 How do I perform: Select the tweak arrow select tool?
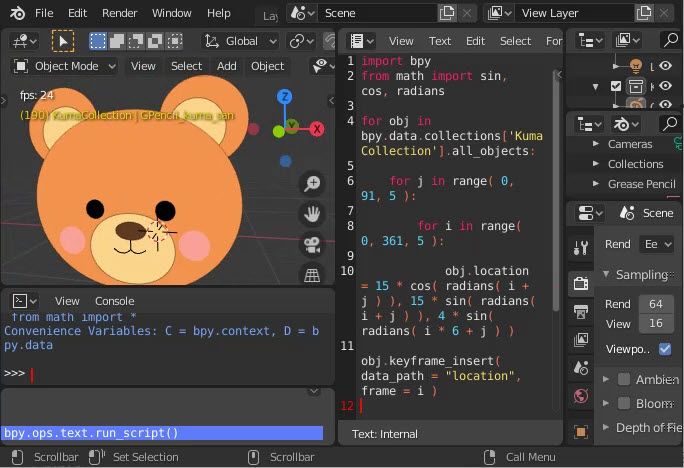pos(63,41)
